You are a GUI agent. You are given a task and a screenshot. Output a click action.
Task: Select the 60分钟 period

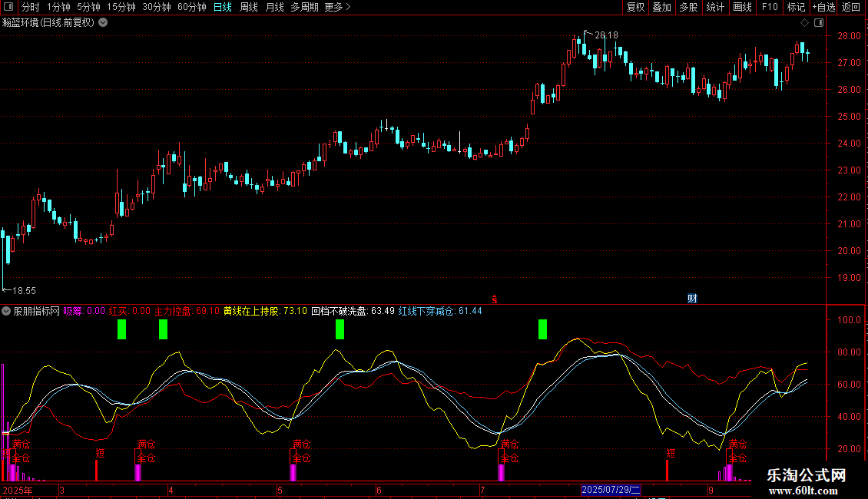192,7
